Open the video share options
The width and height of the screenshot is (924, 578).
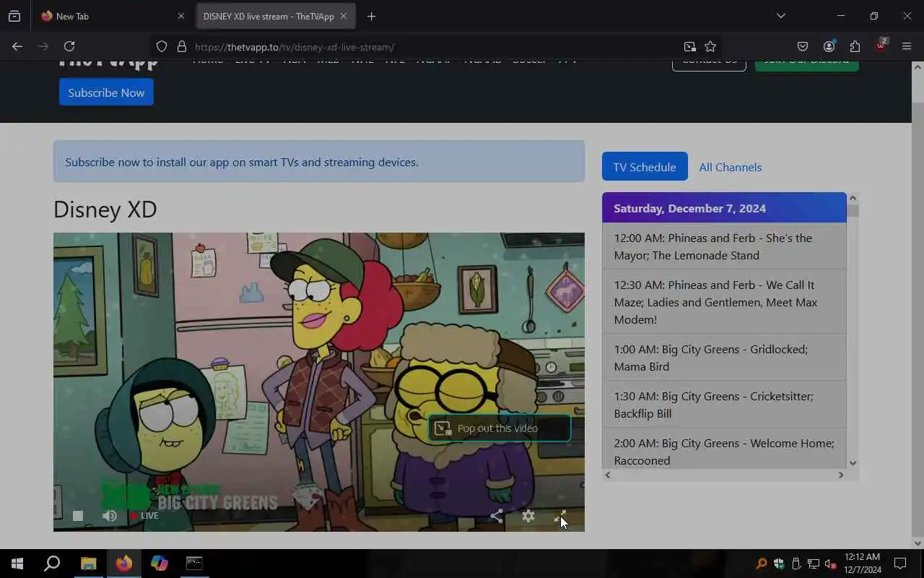(x=497, y=516)
